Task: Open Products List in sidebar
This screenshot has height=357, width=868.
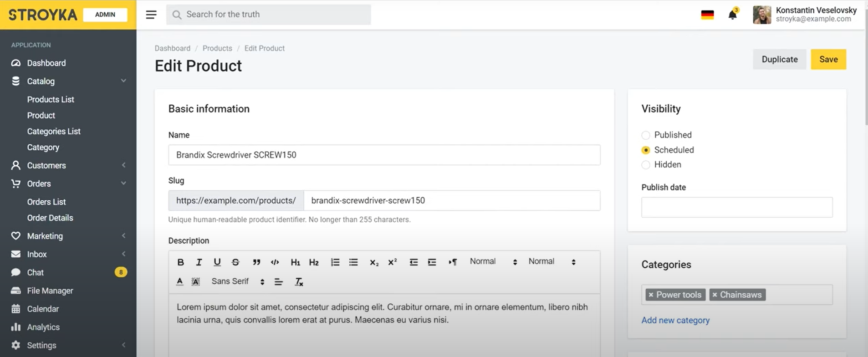Action: click(51, 99)
